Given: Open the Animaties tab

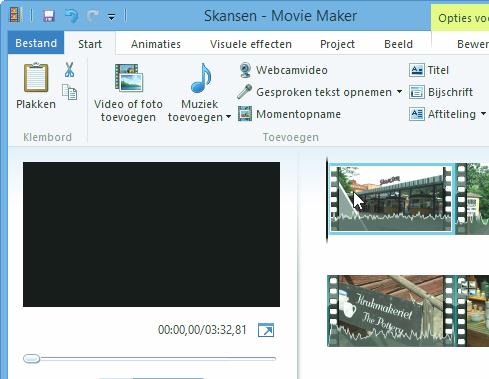Looking at the screenshot, I should [156, 44].
